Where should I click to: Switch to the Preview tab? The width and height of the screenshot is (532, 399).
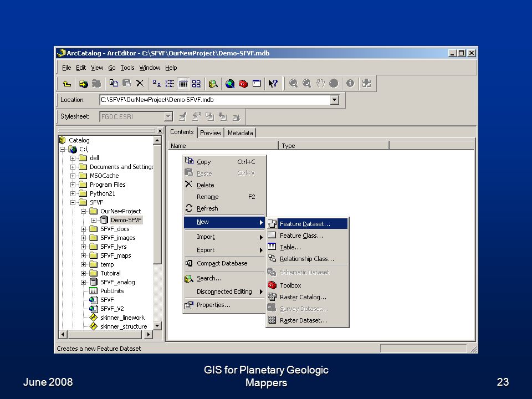tap(211, 132)
